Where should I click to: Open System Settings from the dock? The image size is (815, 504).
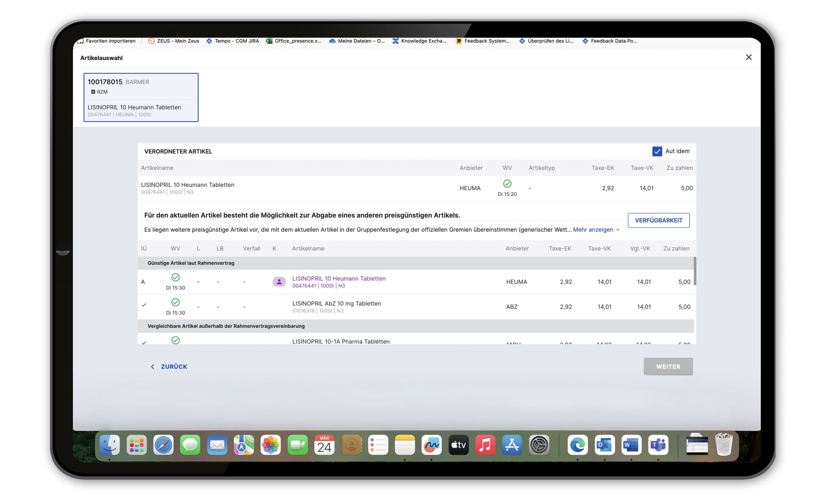tap(539, 445)
